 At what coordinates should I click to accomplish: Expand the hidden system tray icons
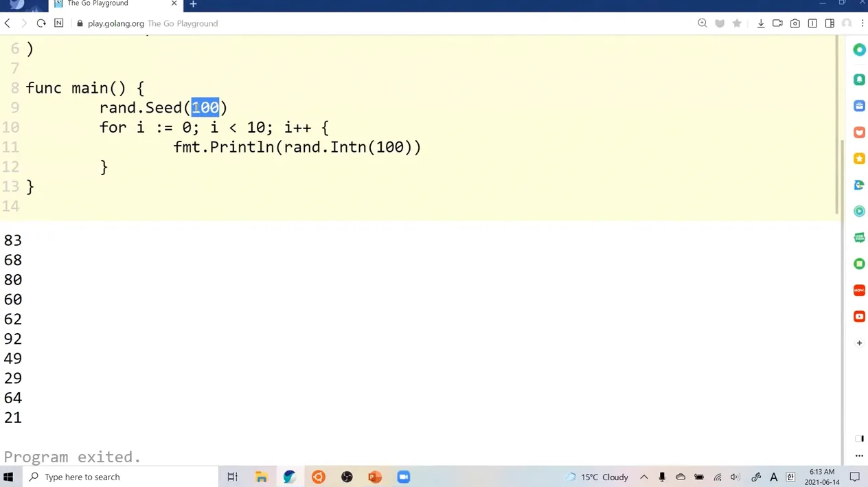[x=643, y=477]
